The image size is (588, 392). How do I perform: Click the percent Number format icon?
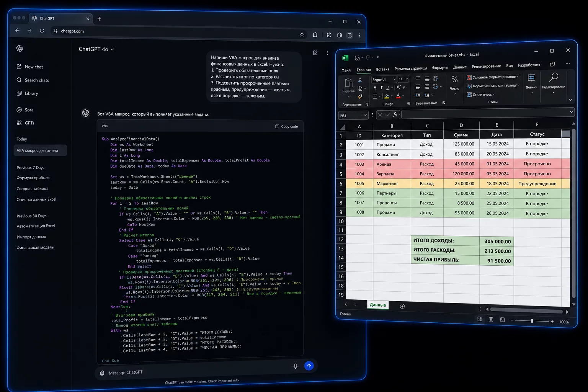point(454,80)
